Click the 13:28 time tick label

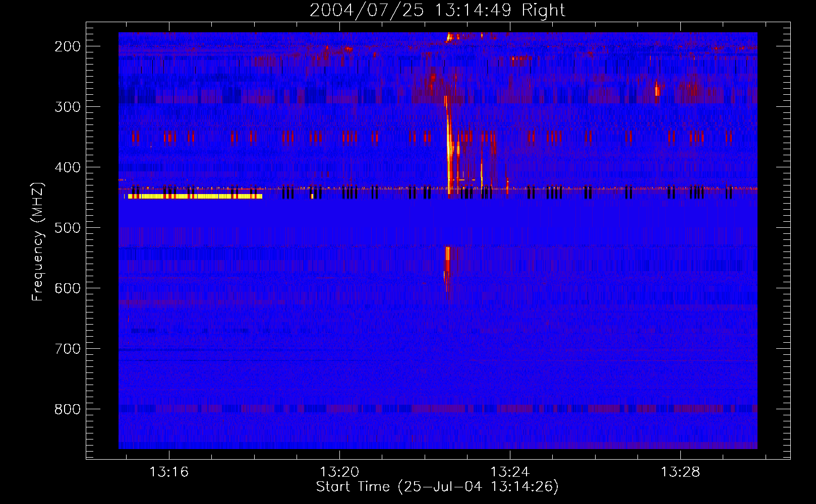[x=680, y=472]
